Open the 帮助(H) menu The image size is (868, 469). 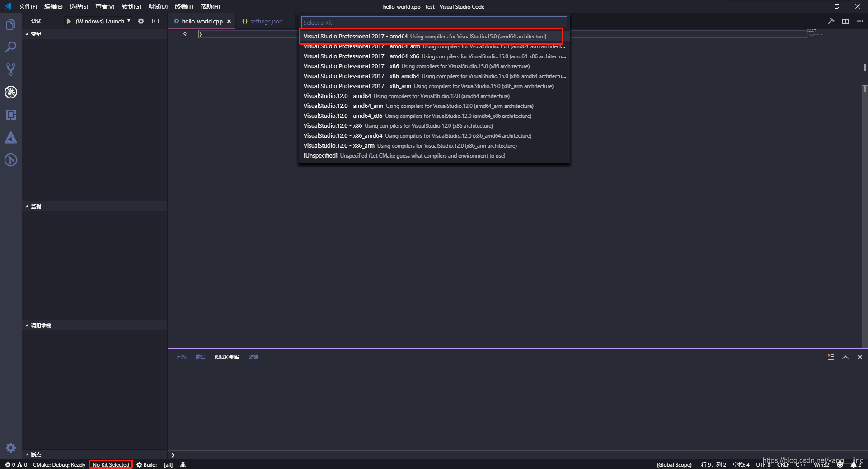coord(210,6)
